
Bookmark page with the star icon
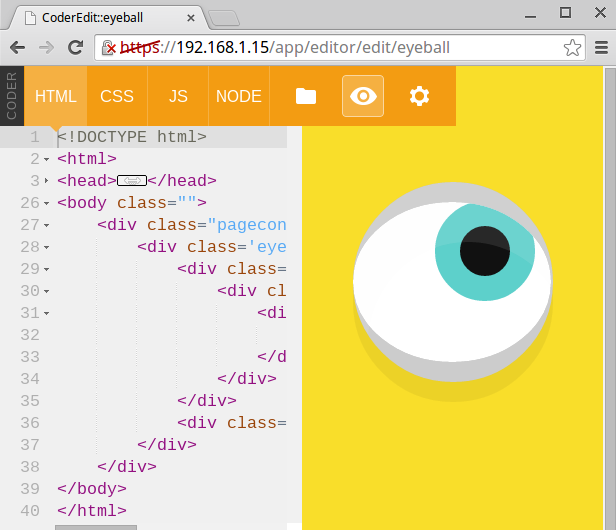572,48
